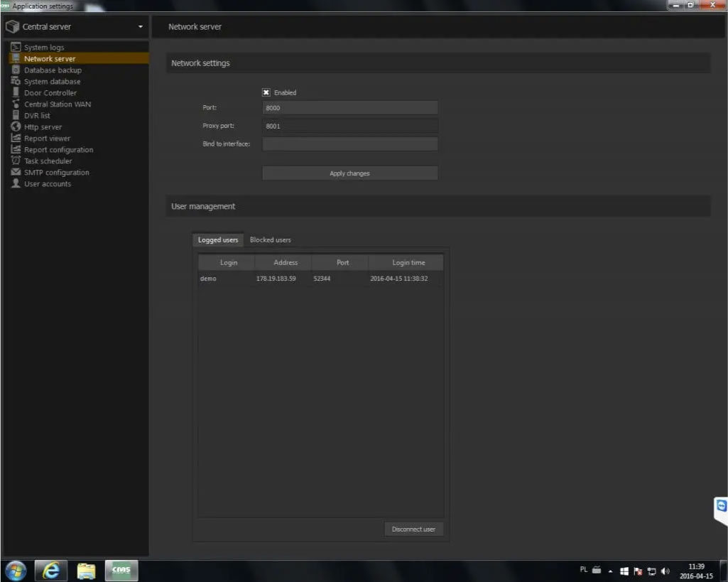Click the Port input field
728x582 pixels.
[349, 108]
